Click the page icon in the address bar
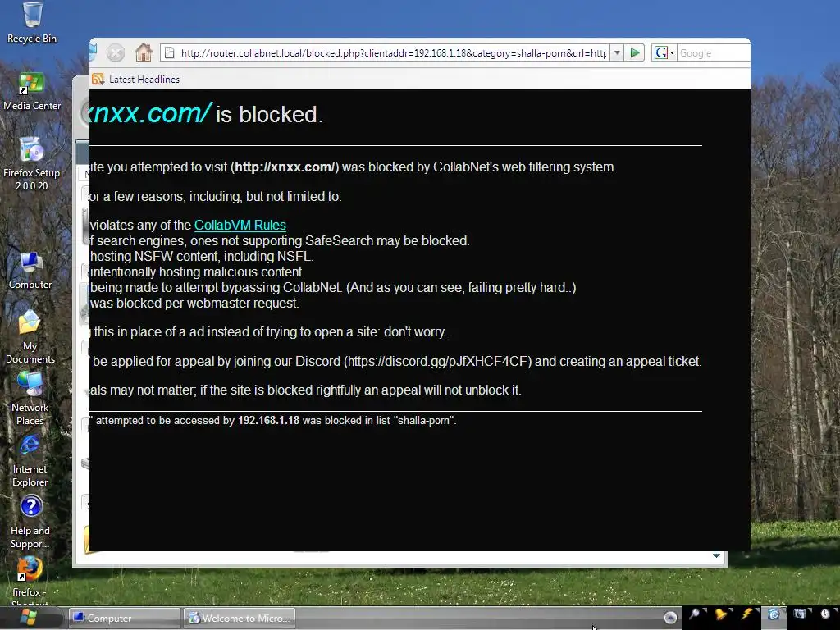Viewport: 840px width, 630px height. pyautogui.click(x=169, y=53)
